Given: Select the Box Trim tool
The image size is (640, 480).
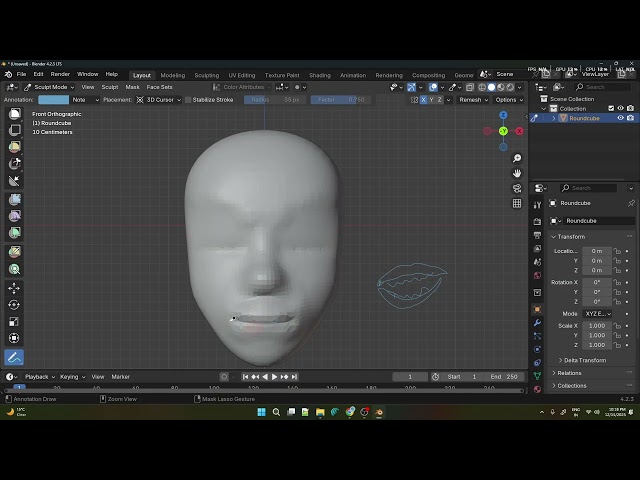Looking at the screenshot, I should tap(15, 164).
